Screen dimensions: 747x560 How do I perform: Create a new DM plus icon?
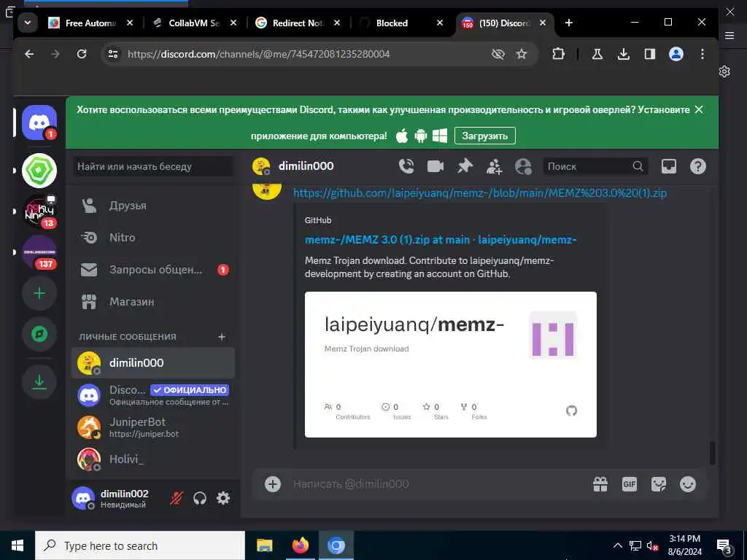pyautogui.click(x=222, y=337)
